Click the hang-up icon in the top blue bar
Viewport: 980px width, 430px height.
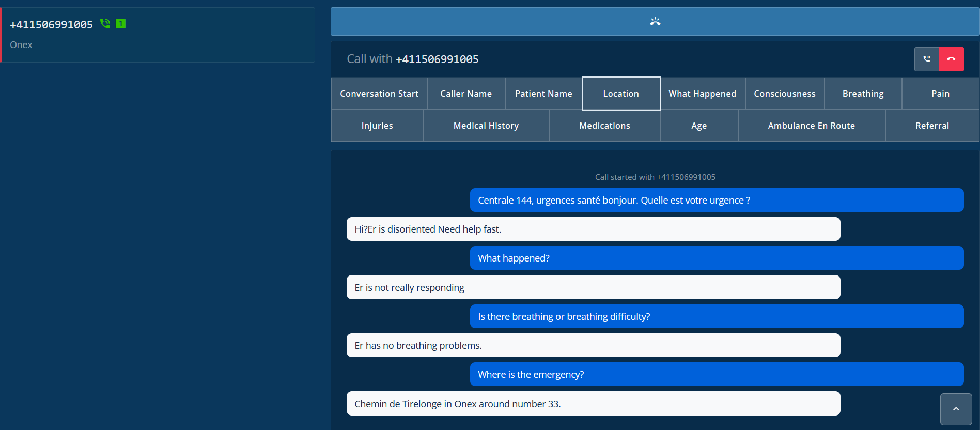[x=655, y=22]
